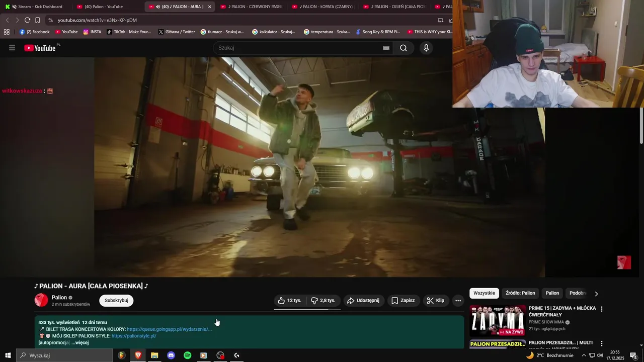Select the Palion filter chip
644x362 pixels.
552,293
